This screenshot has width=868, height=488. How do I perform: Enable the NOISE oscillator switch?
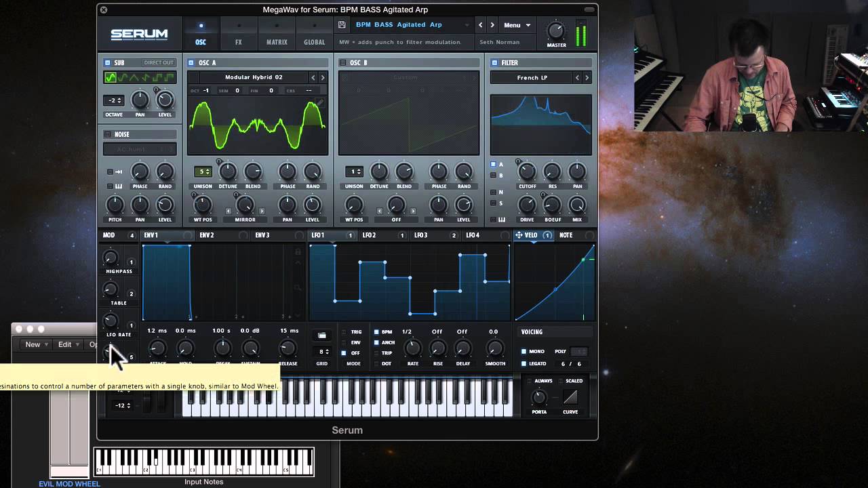pos(107,134)
